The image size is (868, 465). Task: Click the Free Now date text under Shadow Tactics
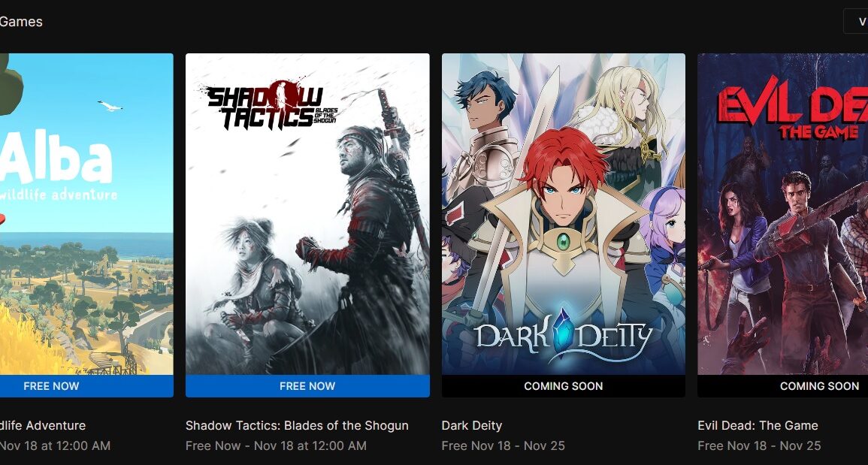click(276, 445)
